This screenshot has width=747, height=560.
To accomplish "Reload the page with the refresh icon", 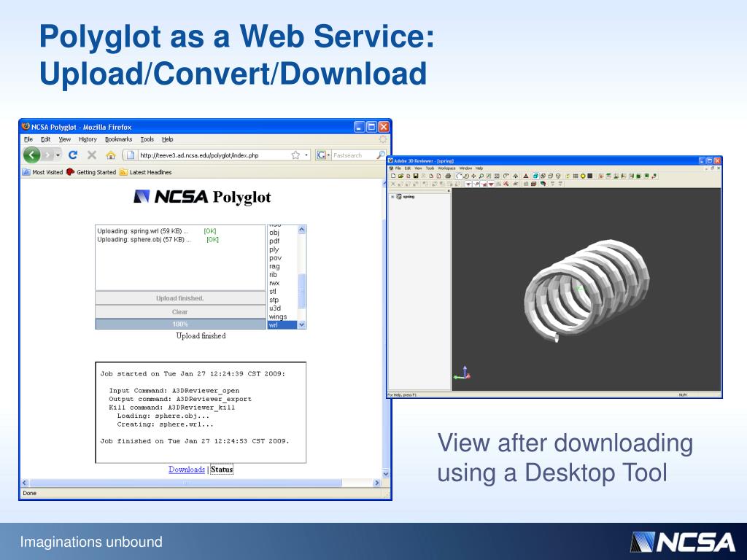I will pos(72,155).
